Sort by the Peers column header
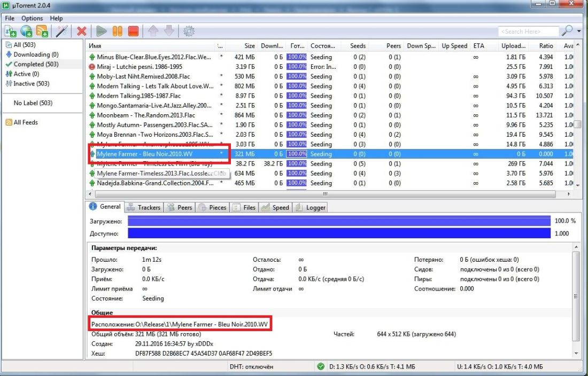 [386, 46]
